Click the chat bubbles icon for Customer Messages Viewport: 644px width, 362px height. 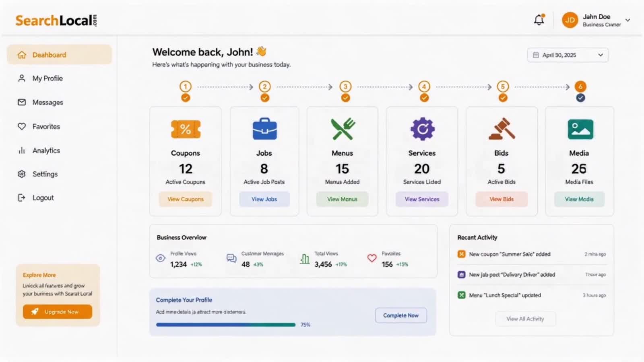pos(231,258)
